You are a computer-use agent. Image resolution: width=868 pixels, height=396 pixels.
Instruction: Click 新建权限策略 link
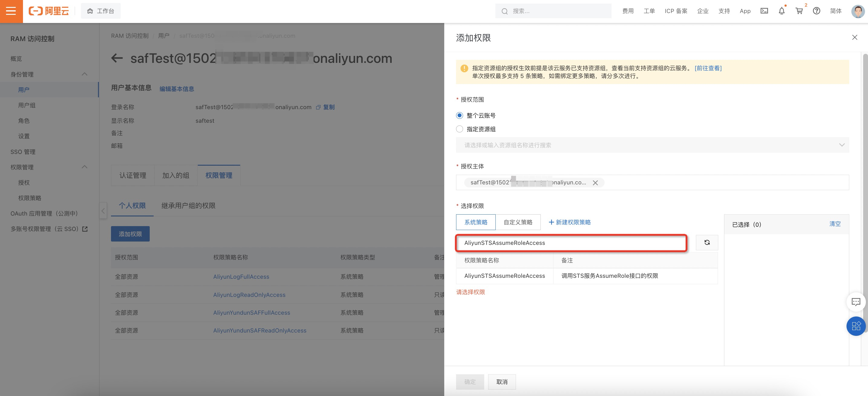(569, 222)
